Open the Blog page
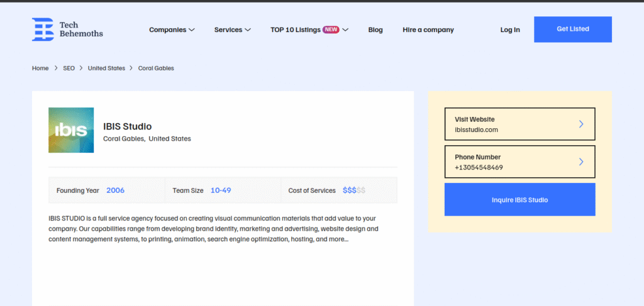 point(375,30)
